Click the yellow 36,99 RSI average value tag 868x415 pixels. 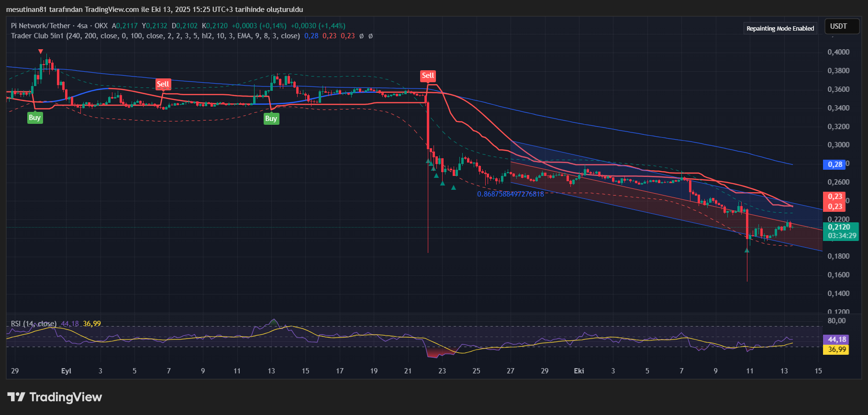[x=837, y=349]
